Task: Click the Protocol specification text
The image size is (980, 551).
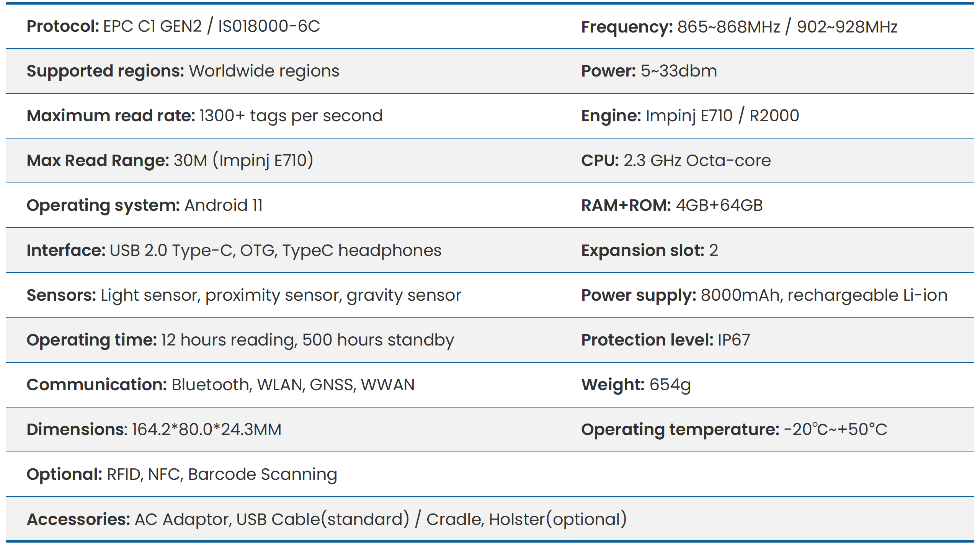Action: 173,26
